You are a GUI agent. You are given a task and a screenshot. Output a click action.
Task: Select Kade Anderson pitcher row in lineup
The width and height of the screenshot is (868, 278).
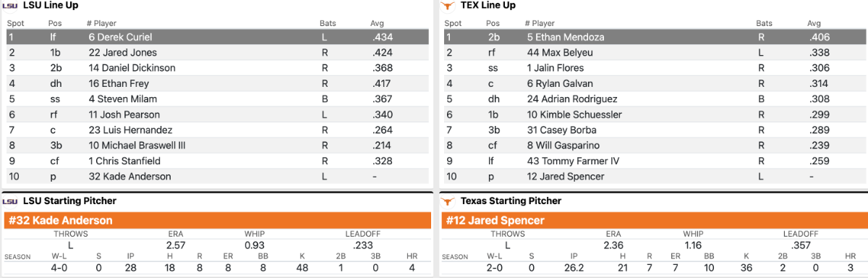pyautogui.click(x=216, y=176)
